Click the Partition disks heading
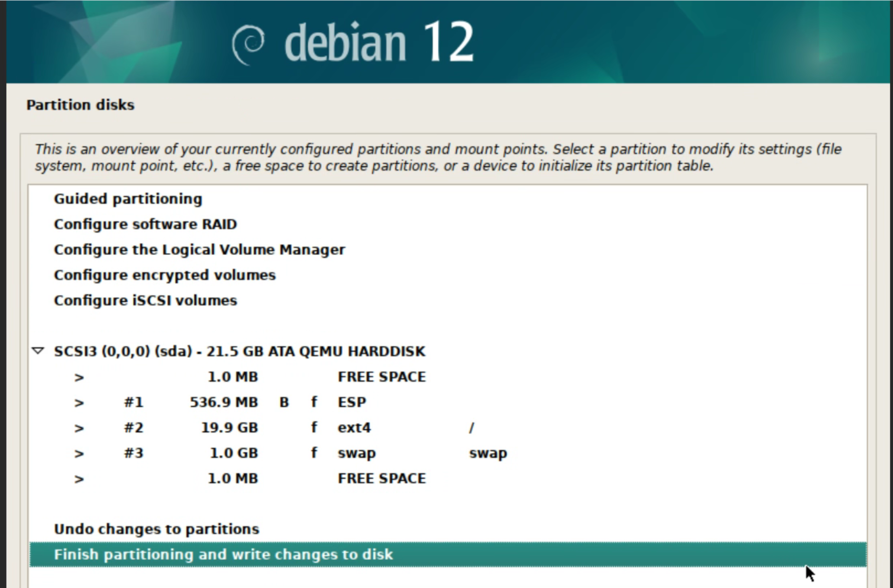Image resolution: width=893 pixels, height=588 pixels. click(x=80, y=105)
